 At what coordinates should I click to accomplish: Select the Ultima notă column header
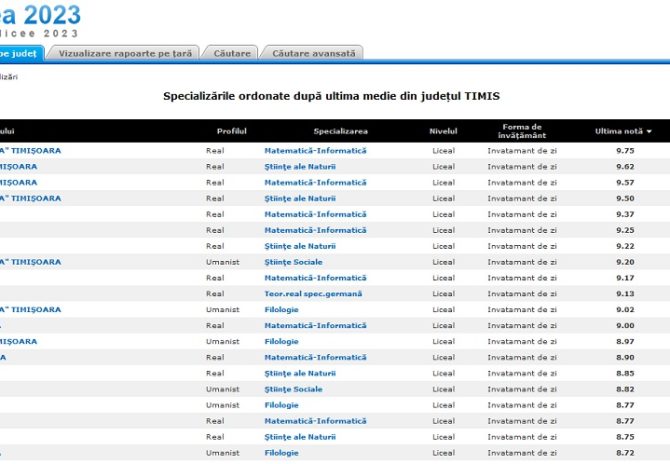(x=619, y=131)
